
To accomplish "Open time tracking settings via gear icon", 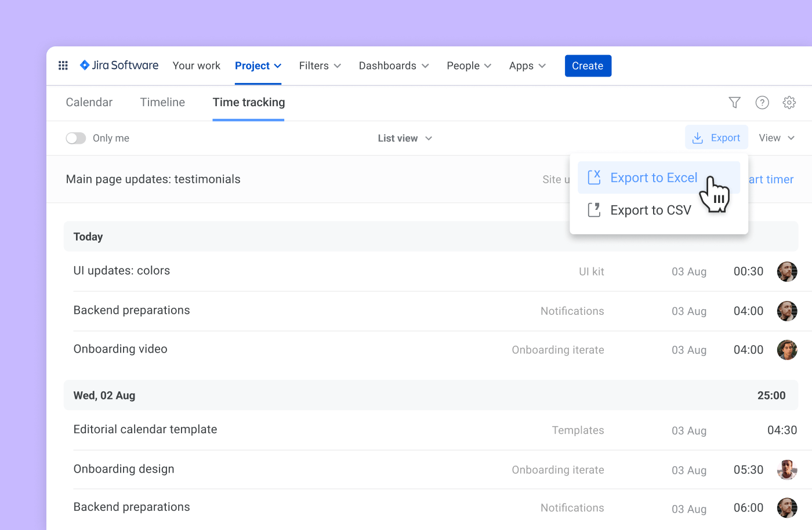I will coord(789,102).
